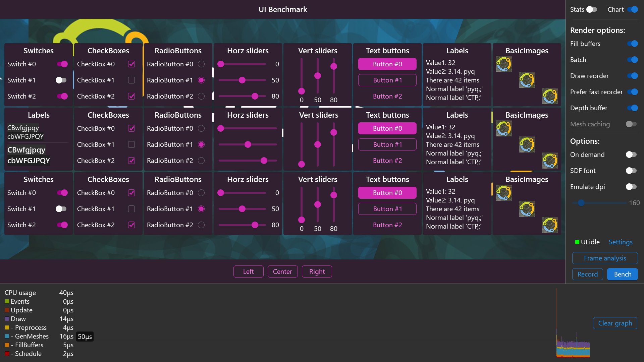The image size is (644, 362).
Task: Click the Emulate dpi slider handle
Action: pos(581,203)
